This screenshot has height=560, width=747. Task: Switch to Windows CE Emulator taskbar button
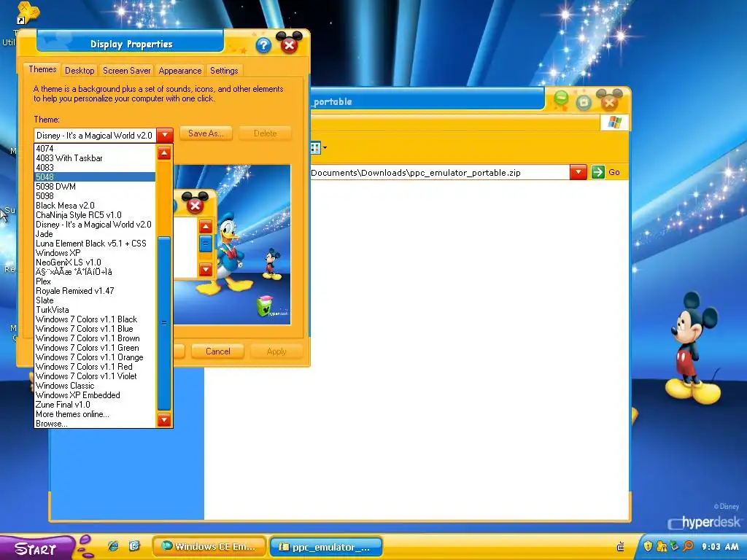(x=209, y=547)
